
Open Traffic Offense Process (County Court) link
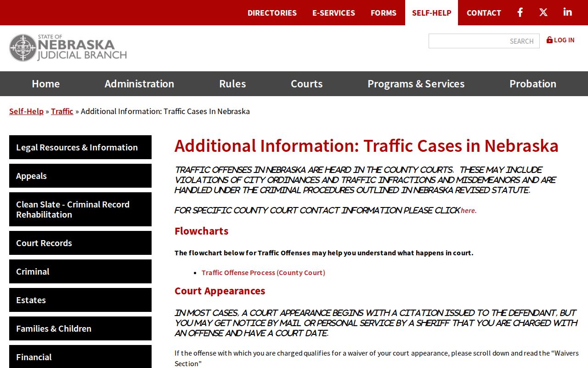[x=263, y=273]
